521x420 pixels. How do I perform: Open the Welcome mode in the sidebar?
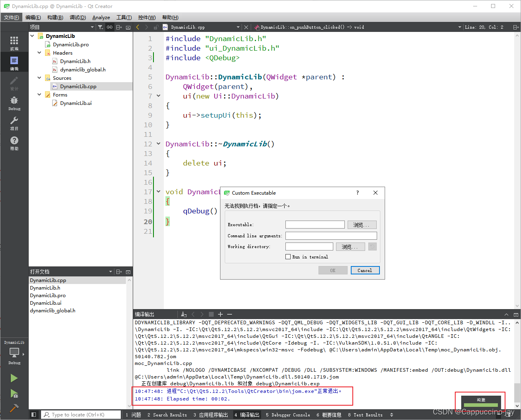click(14, 43)
